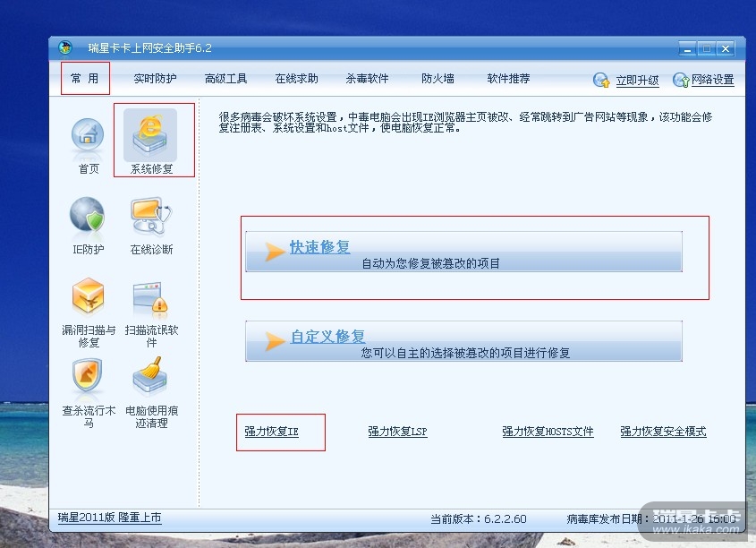The image size is (756, 548).
Task: Click the 强力恢复安全模式 link
Action: pyautogui.click(x=663, y=432)
